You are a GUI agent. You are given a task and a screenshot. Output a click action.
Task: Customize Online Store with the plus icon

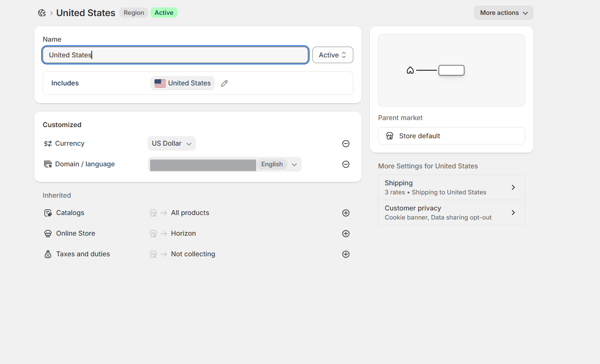pos(346,234)
